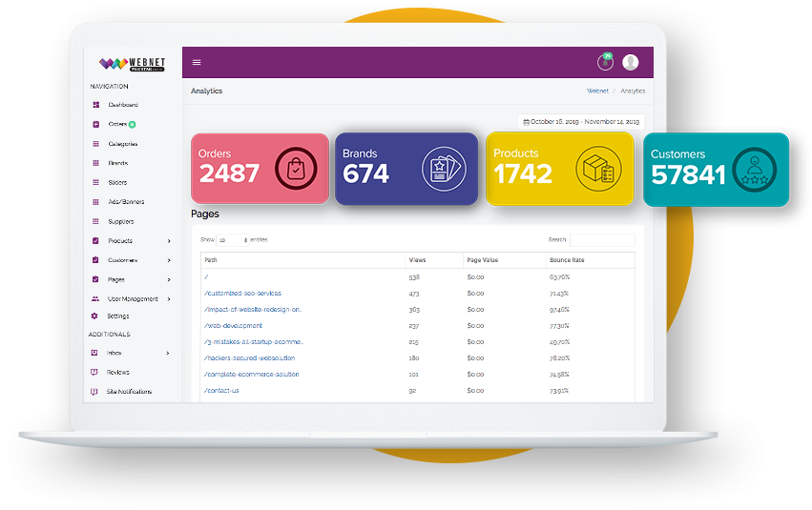Select the Customers 57841 card
This screenshot has width=812, height=510.
[717, 171]
